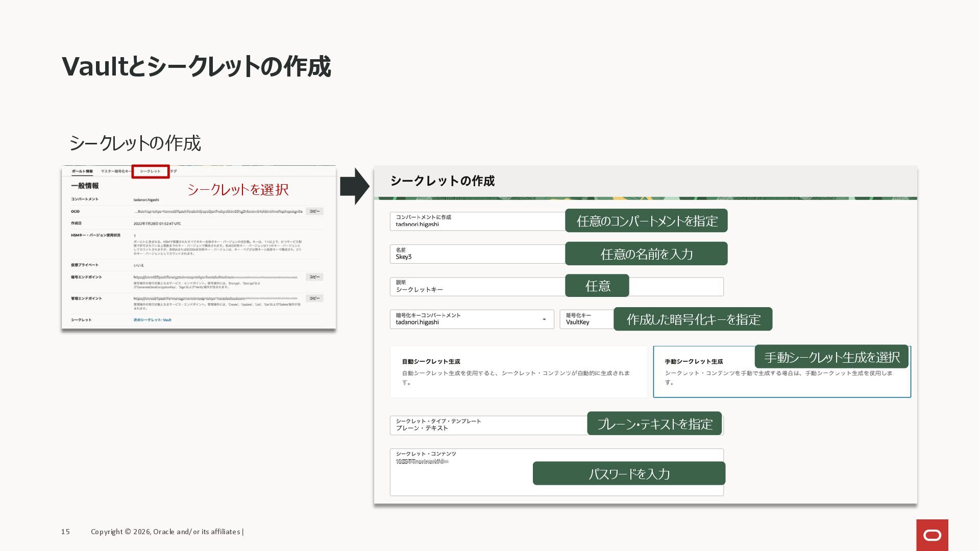Open the 暗号化キー VaultKey dropdown
This screenshot has height=551, width=980.
pyautogui.click(x=586, y=319)
